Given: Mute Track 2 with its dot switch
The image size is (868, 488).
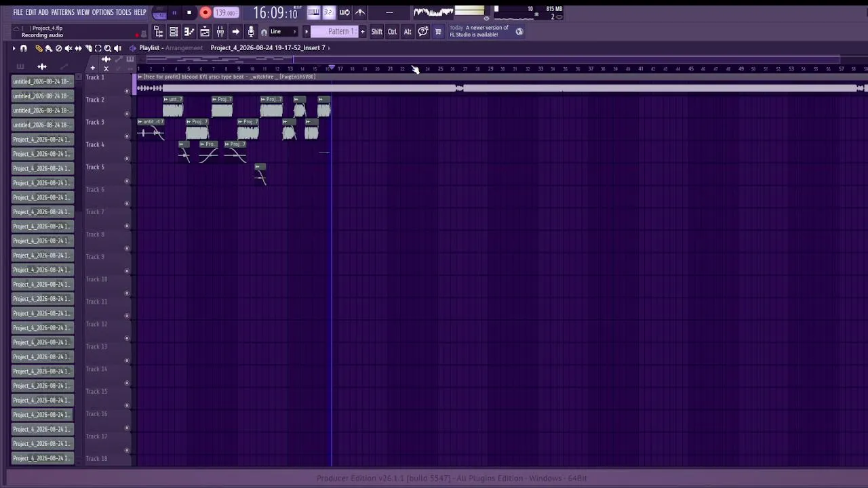Looking at the screenshot, I should click(127, 113).
